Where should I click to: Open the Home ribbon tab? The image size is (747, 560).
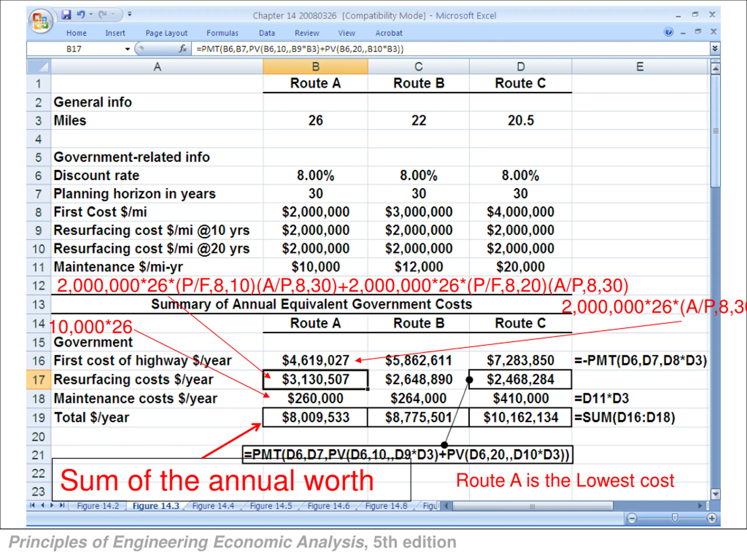click(x=76, y=33)
